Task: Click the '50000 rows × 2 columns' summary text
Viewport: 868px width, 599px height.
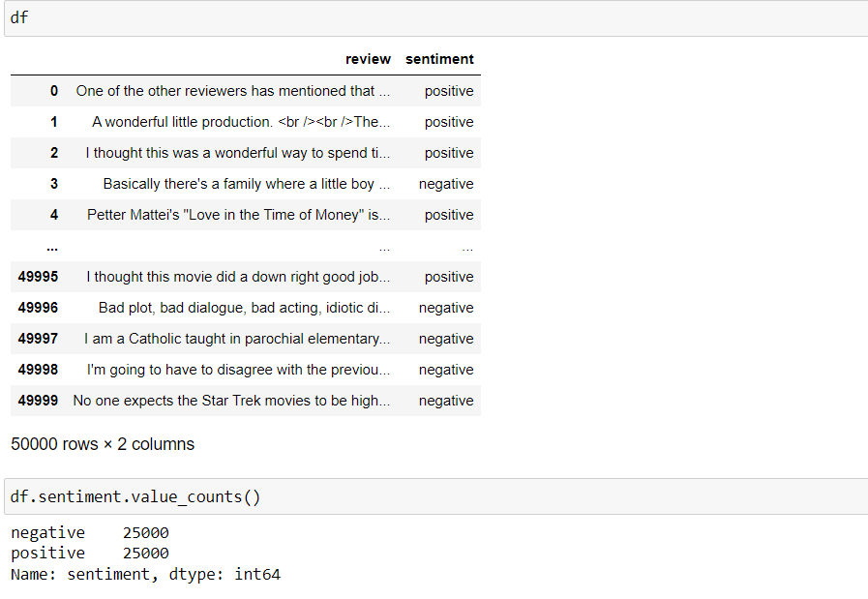Action: (103, 444)
